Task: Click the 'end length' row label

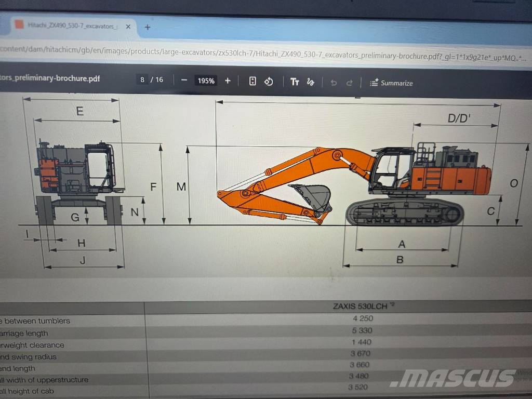Action: click(x=18, y=368)
